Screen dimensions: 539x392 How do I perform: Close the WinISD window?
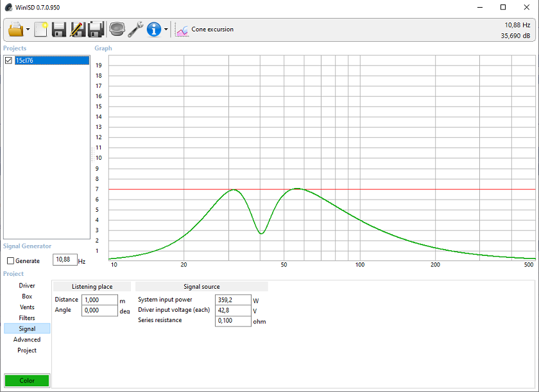(526, 7)
